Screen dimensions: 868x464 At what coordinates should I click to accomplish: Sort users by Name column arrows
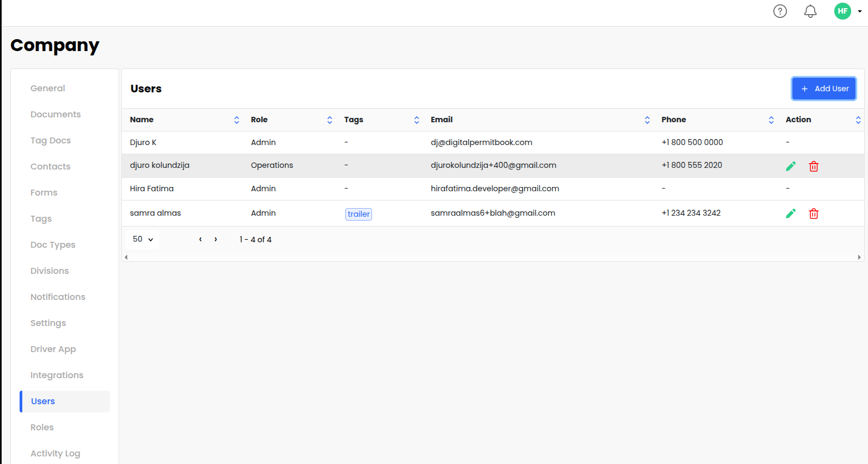[237, 120]
